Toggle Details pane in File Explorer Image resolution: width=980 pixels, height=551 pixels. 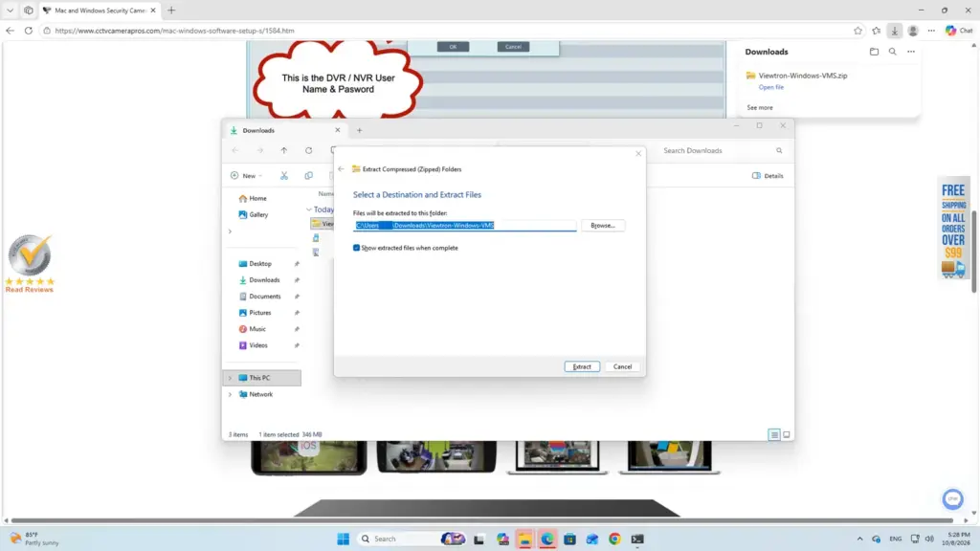(x=768, y=176)
